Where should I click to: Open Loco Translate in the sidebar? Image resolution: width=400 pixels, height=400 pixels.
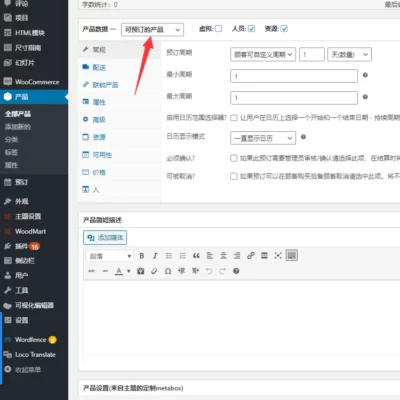(34, 354)
